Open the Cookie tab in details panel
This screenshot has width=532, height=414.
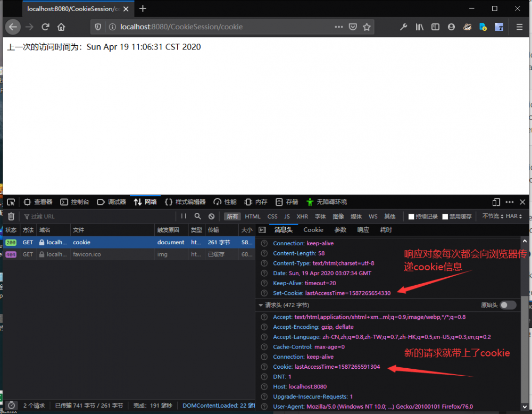313,230
